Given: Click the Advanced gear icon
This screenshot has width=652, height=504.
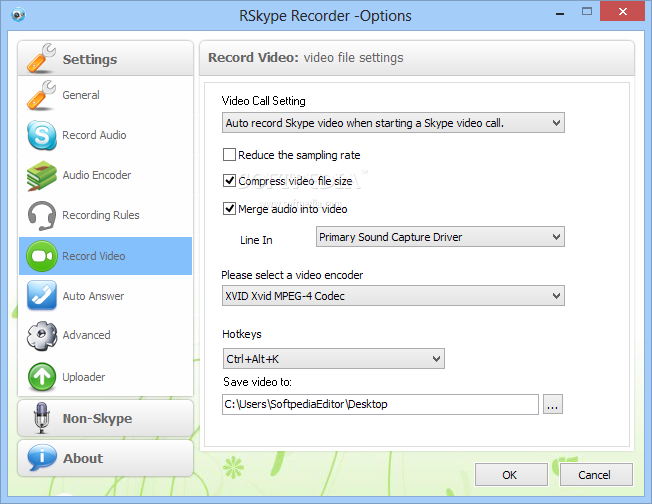Looking at the screenshot, I should pyautogui.click(x=42, y=335).
